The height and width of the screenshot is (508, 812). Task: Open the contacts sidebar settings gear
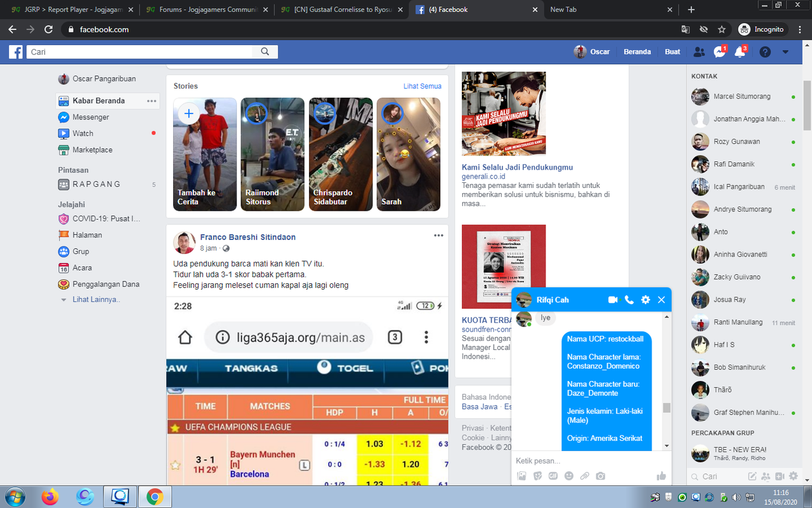point(793,476)
